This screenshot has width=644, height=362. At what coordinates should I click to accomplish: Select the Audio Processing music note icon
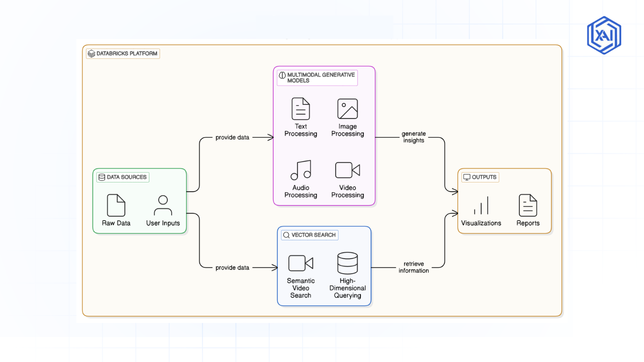pos(301,169)
